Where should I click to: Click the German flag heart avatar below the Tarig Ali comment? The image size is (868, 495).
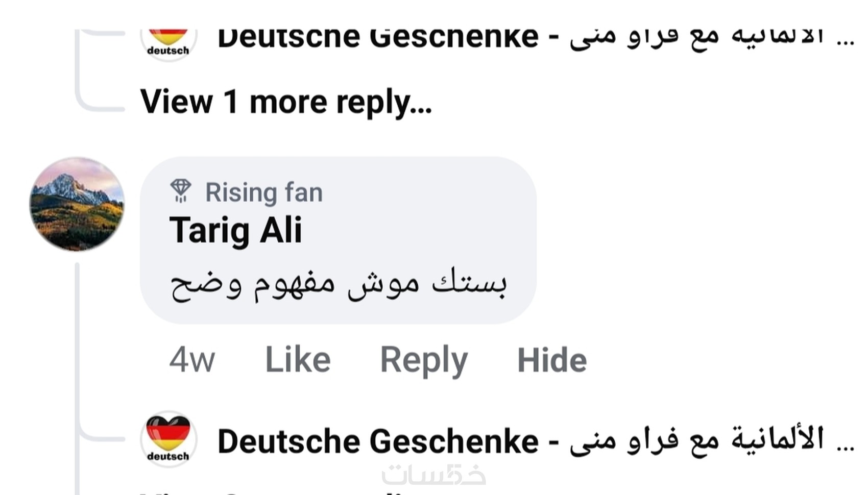pos(168,438)
